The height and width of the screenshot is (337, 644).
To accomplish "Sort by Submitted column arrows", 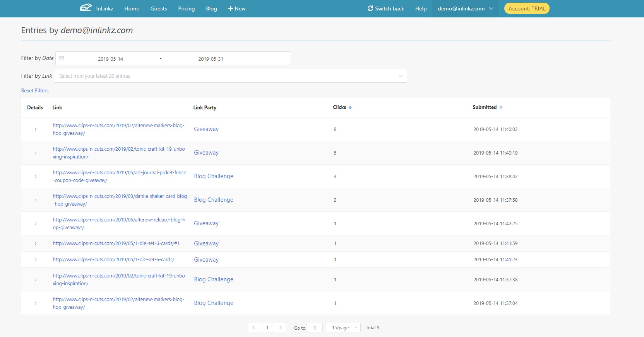I will [x=501, y=107].
